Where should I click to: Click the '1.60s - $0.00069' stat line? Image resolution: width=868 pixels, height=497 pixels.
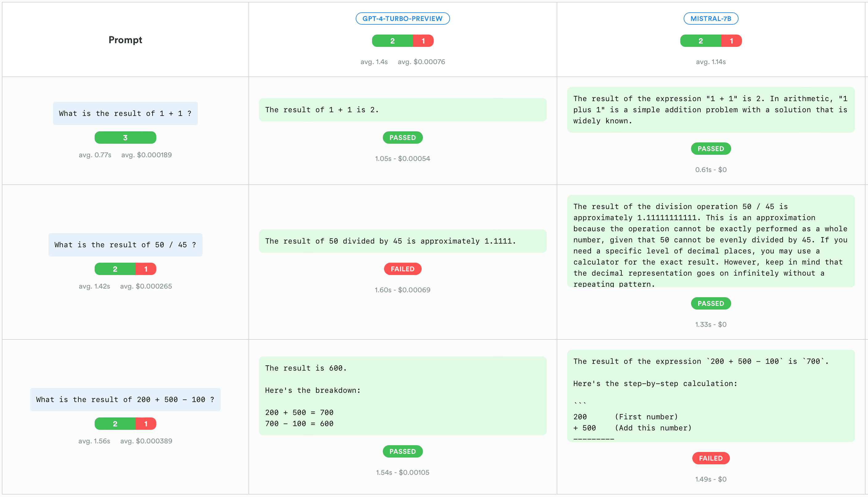[403, 290]
